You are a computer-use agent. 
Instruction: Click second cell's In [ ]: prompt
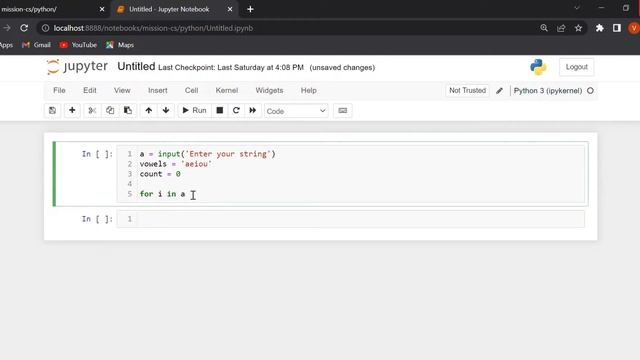click(97, 219)
